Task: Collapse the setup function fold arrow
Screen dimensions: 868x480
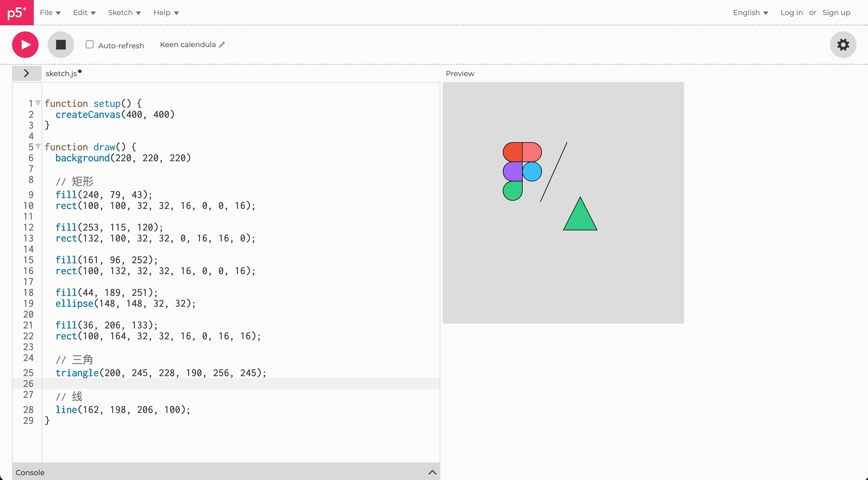Action: coord(38,103)
